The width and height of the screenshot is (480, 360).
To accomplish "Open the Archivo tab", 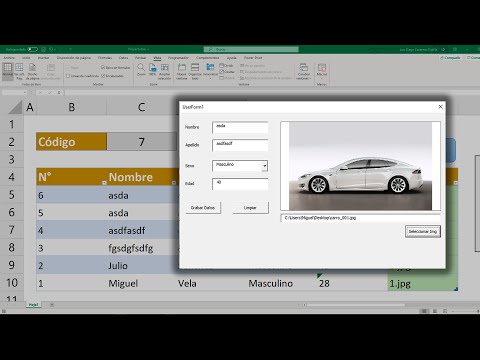I will 9,58.
